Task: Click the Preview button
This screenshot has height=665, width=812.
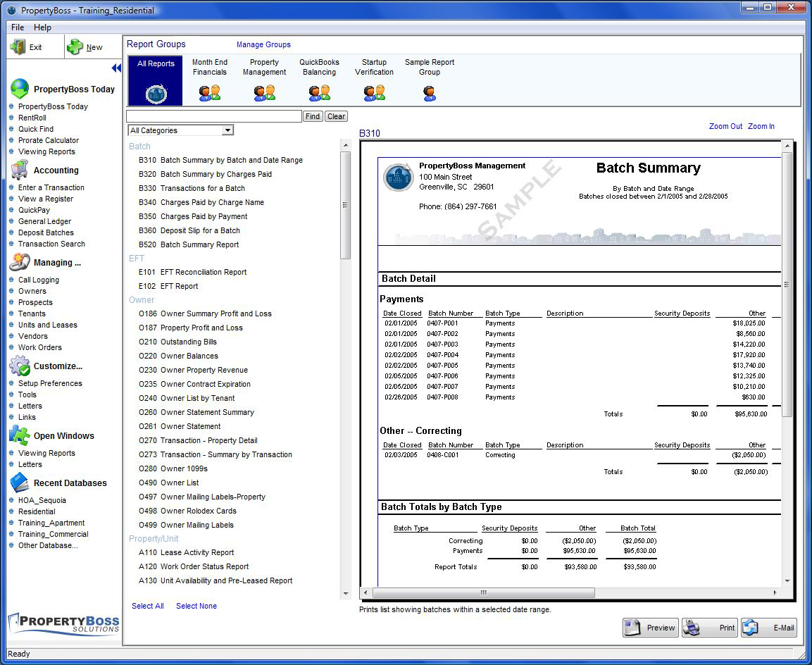Action: pos(651,628)
